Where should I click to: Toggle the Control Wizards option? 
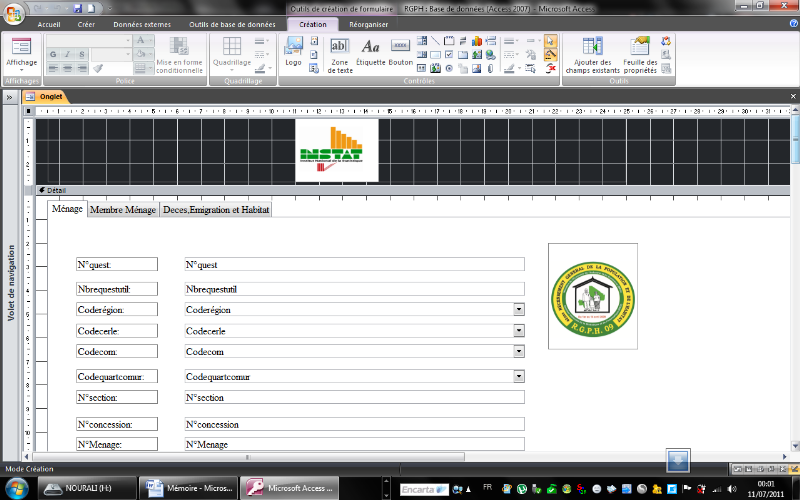click(x=551, y=54)
